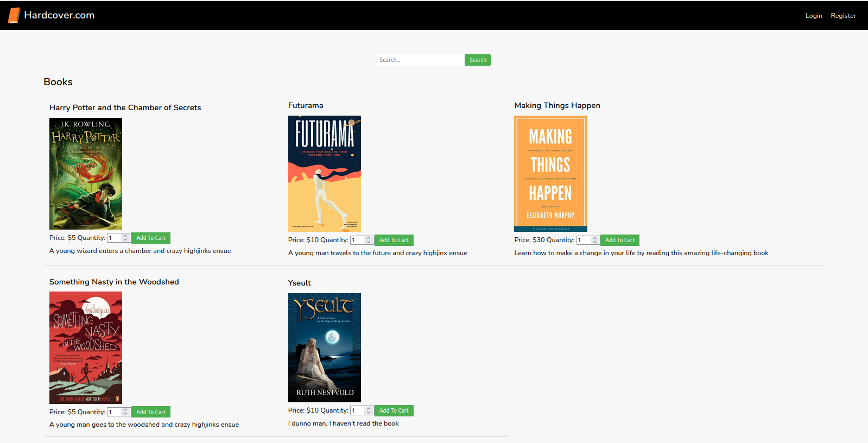
Task: Add Yseult book to cart
Action: coord(394,410)
